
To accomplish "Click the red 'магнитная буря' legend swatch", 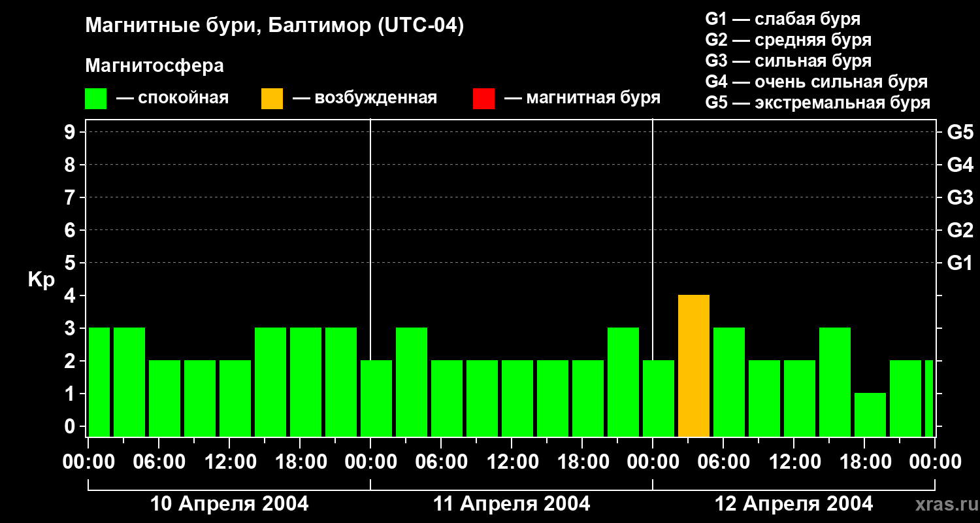I will [484, 99].
